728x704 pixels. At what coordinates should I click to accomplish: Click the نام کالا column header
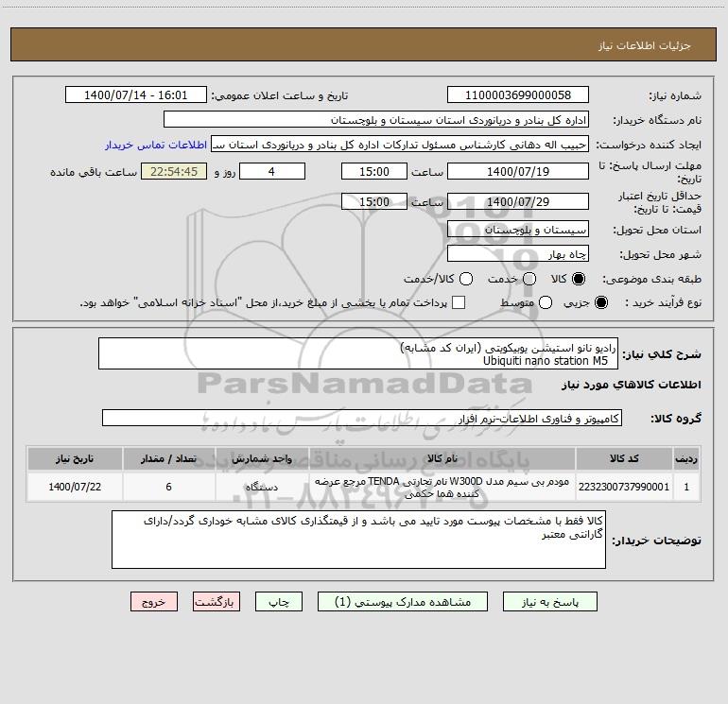point(442,458)
